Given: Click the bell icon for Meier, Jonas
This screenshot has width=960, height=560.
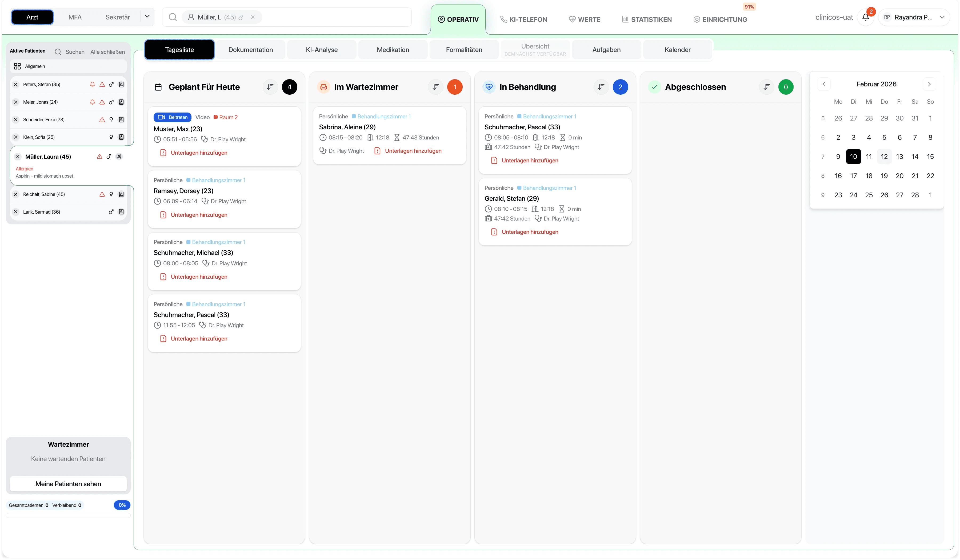Looking at the screenshot, I should (92, 102).
